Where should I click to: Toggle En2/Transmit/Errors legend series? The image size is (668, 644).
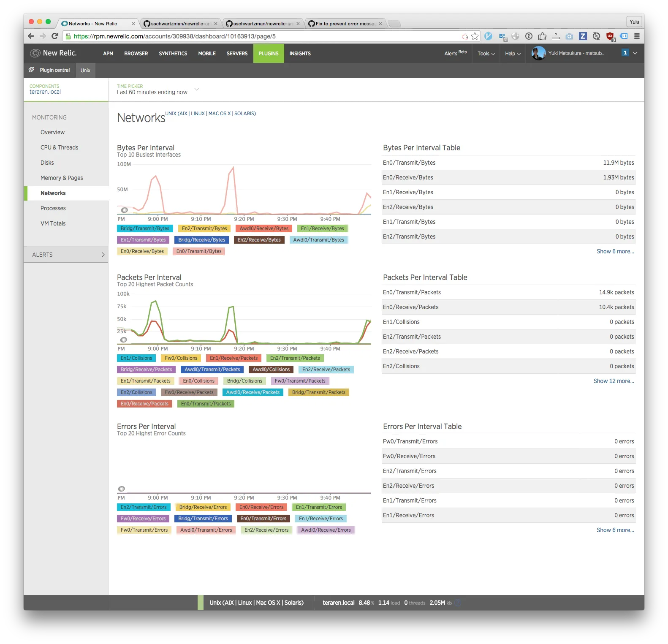[x=144, y=507]
